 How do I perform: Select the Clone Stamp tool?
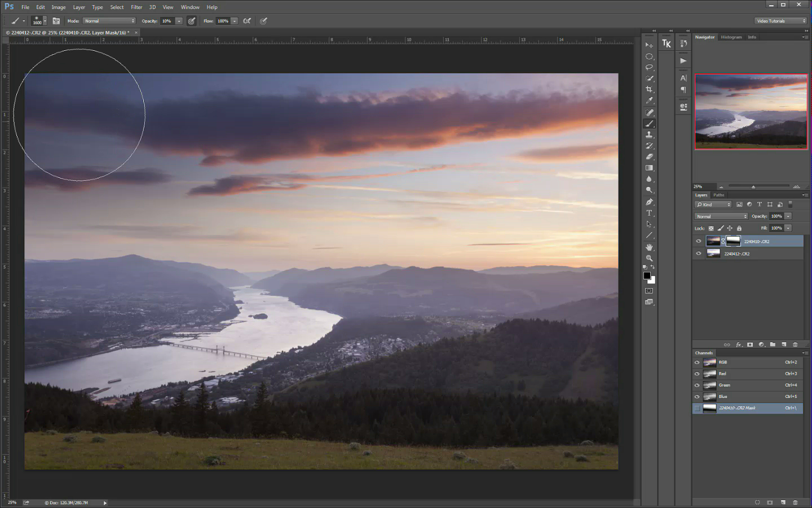[649, 135]
